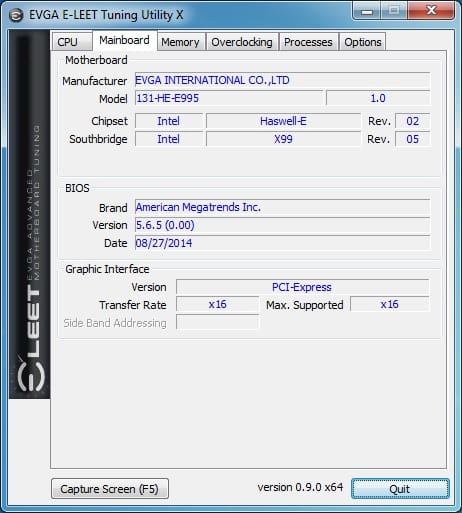
Task: Click the Quit button
Action: click(x=400, y=489)
